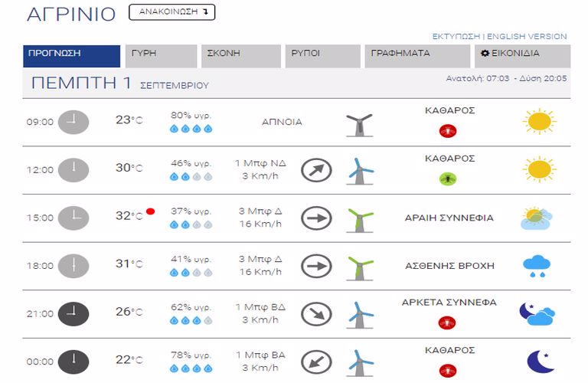This screenshot has height=383, width=588.
Task: Open the ΓΥΡΗ tab
Action: 161,56
